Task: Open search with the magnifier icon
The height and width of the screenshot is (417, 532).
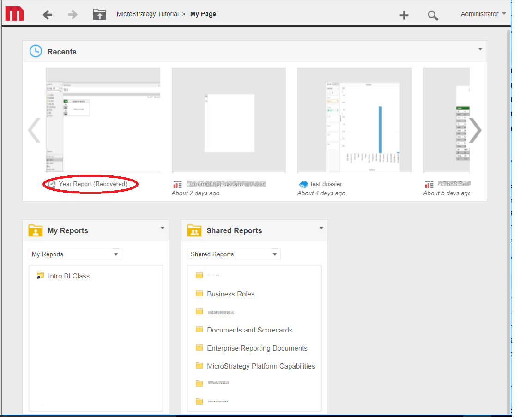Action: [433, 15]
